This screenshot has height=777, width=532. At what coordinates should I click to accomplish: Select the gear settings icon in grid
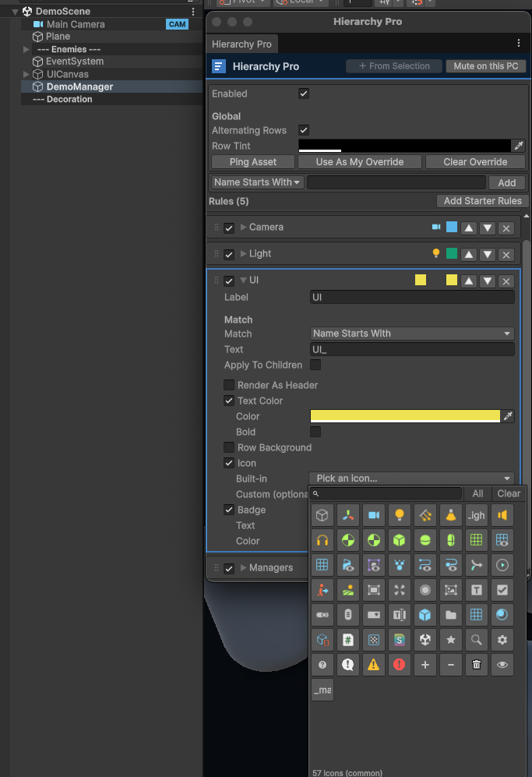tap(502, 640)
